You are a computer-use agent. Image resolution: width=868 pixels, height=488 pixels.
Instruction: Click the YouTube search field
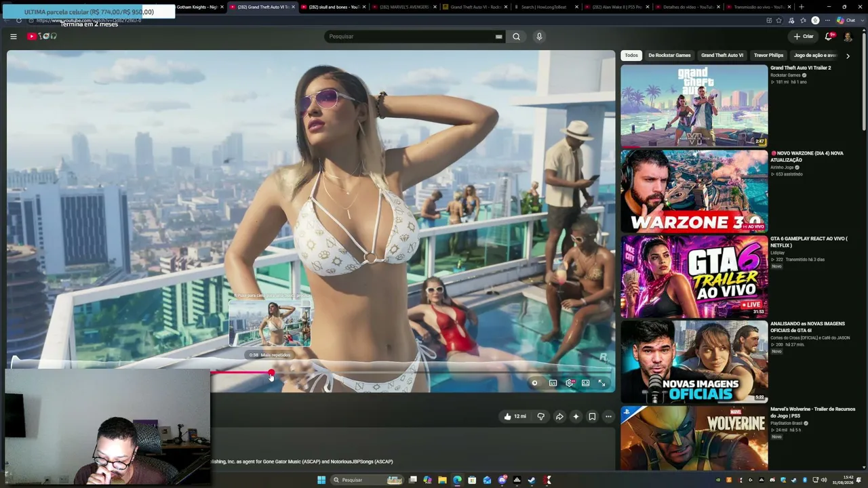[411, 37]
